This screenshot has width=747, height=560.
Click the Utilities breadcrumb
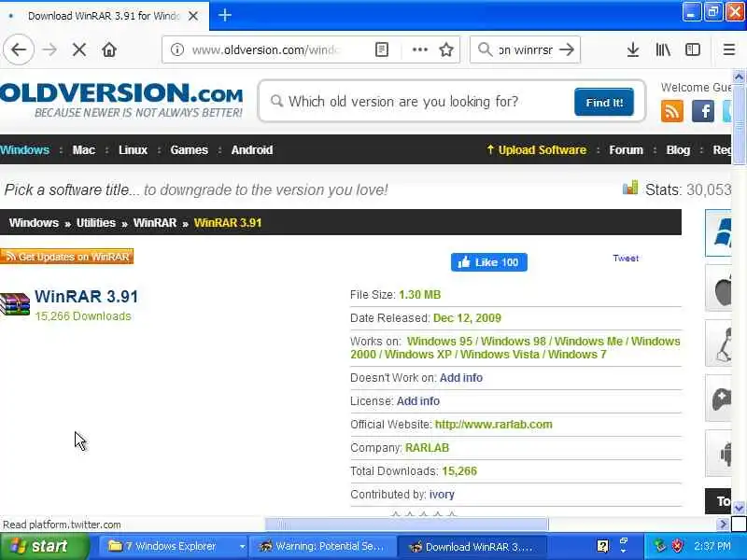96,223
